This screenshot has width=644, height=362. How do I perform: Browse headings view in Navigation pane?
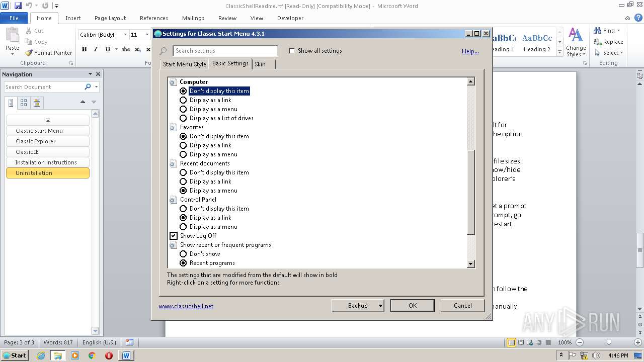click(x=11, y=103)
